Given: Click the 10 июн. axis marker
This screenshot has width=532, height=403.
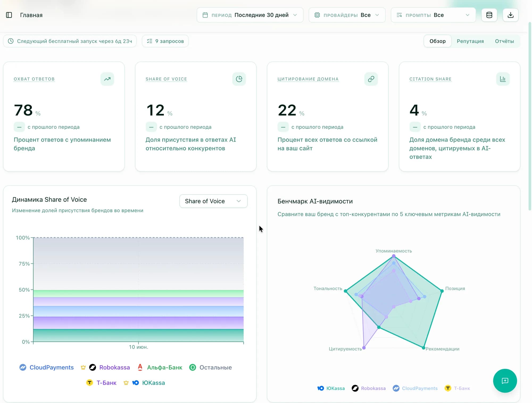Looking at the screenshot, I should 138,347.
